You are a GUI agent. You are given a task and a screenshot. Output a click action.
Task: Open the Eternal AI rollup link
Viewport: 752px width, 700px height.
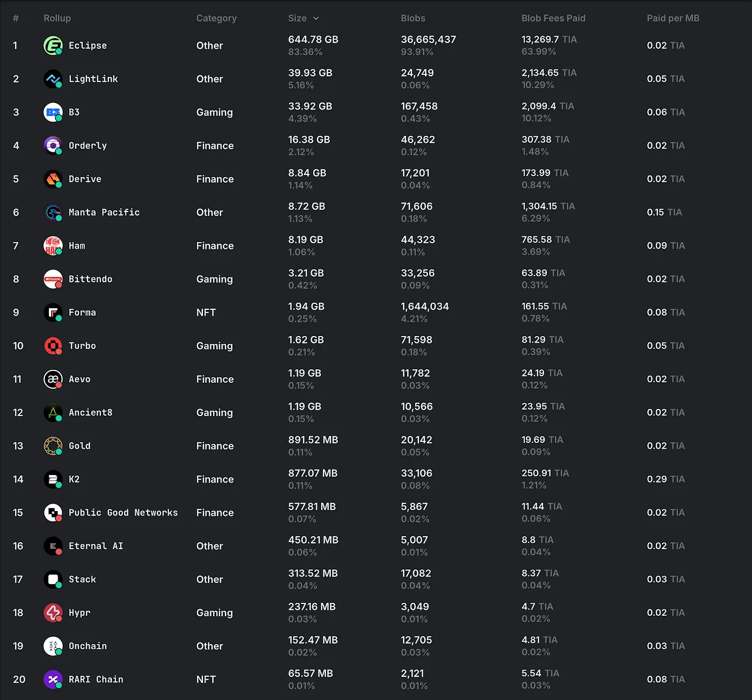pos(96,546)
